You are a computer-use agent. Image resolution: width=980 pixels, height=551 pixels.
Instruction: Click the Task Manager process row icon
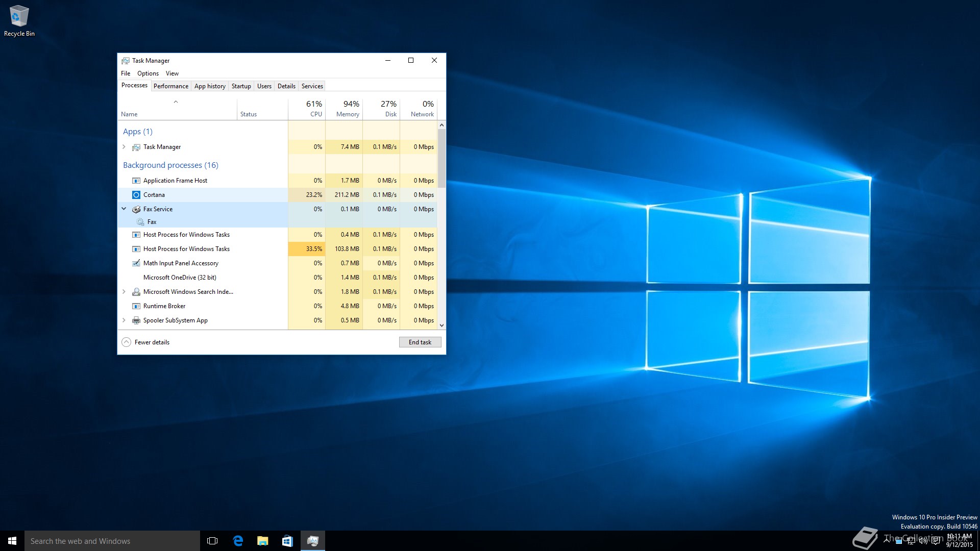[x=136, y=147]
